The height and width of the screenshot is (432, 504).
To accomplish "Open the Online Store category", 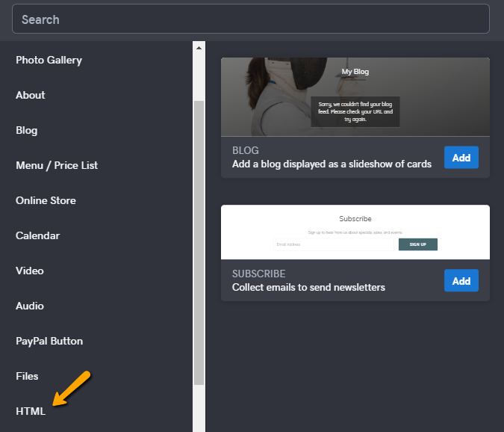I will 46,200.
